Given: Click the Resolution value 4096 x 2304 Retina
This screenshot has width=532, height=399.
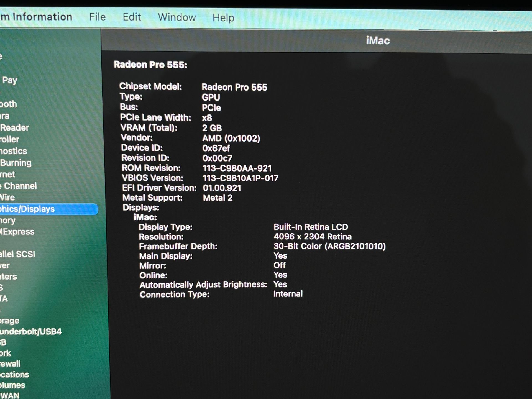Looking at the screenshot, I should click(313, 237).
